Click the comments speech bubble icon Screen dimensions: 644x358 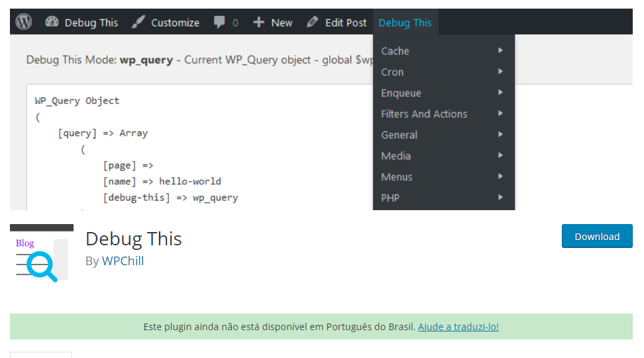point(219,22)
